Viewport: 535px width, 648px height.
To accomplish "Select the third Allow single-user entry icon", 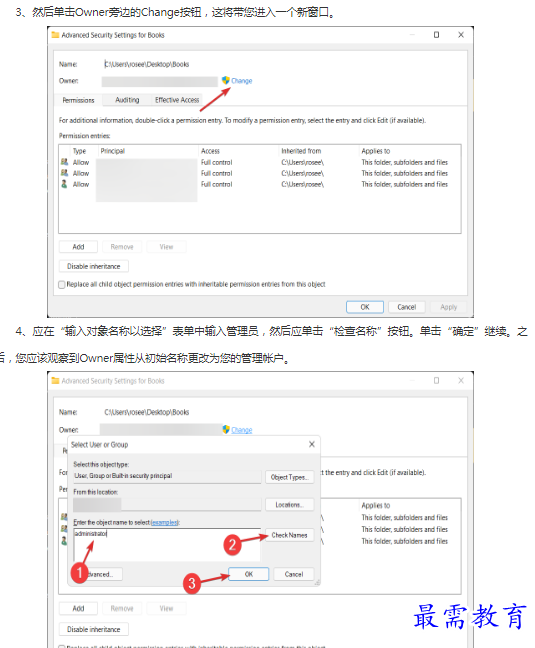I will (64, 184).
